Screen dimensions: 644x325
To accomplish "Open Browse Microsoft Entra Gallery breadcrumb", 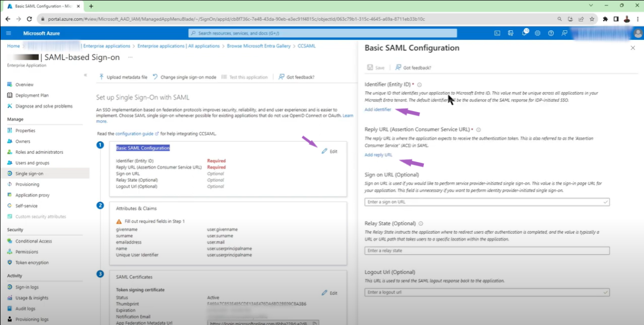I will click(260, 46).
